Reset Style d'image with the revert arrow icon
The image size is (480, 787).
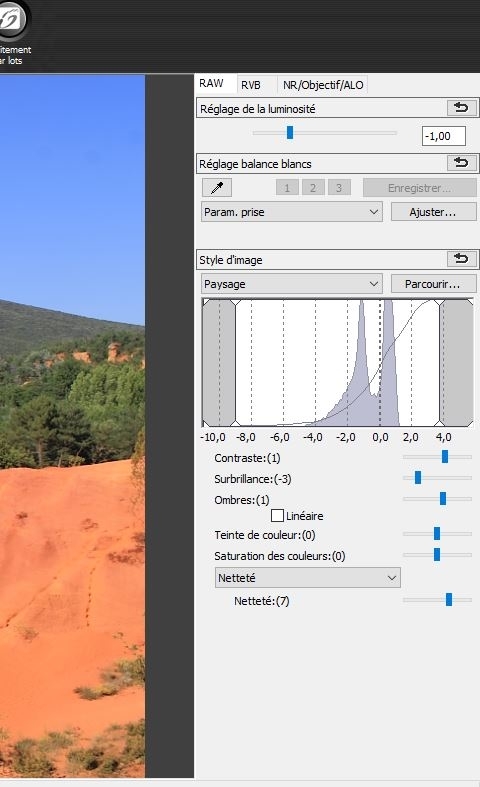(461, 258)
